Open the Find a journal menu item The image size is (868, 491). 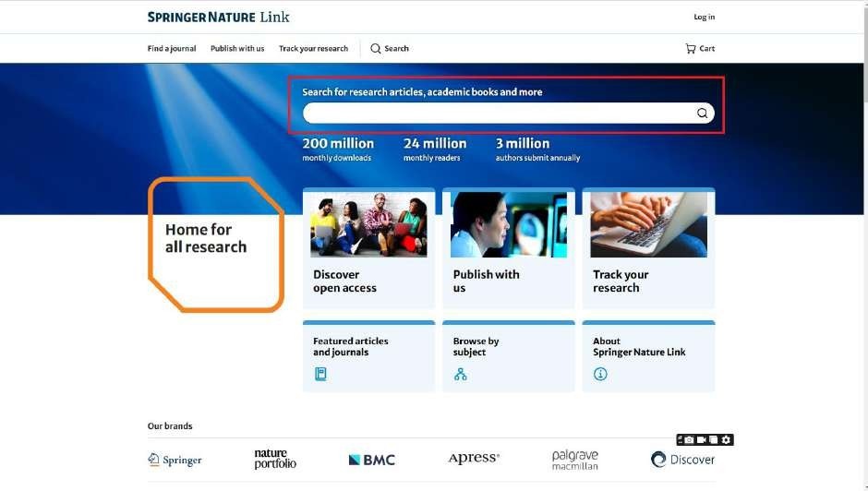pyautogui.click(x=172, y=49)
